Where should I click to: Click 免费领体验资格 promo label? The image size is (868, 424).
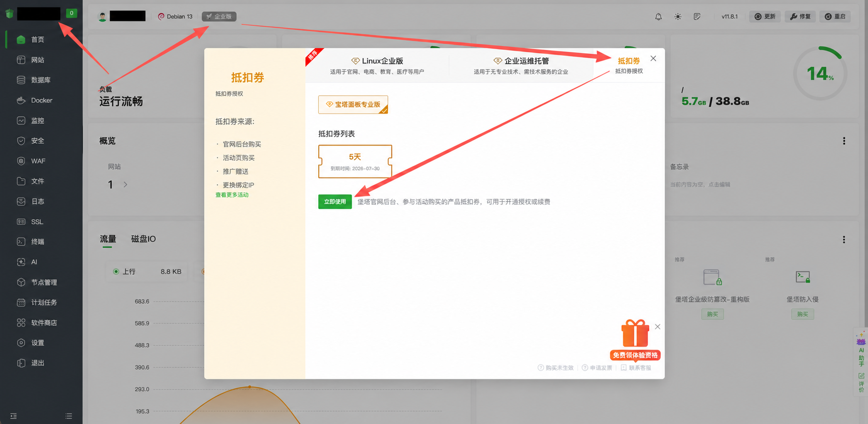tap(635, 355)
